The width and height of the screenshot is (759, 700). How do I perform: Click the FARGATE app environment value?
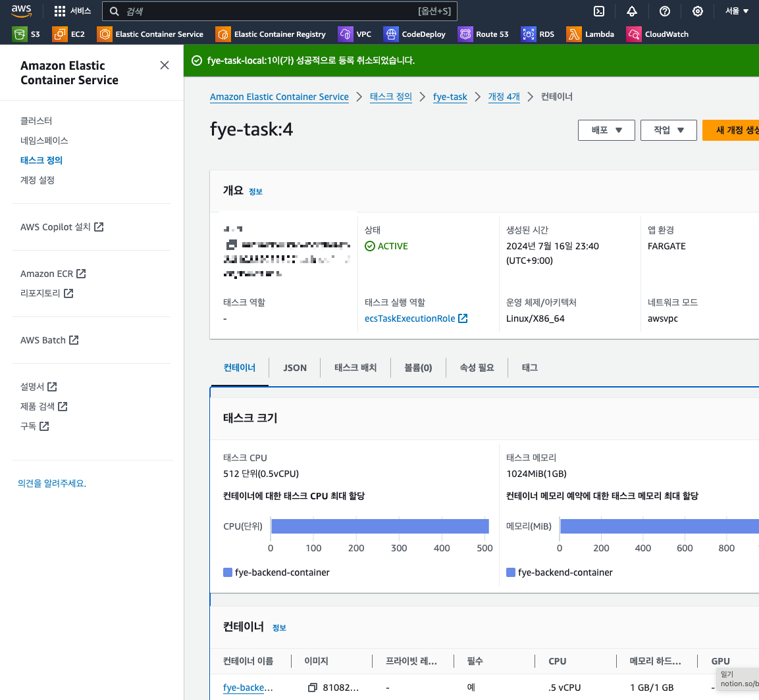[x=667, y=246]
